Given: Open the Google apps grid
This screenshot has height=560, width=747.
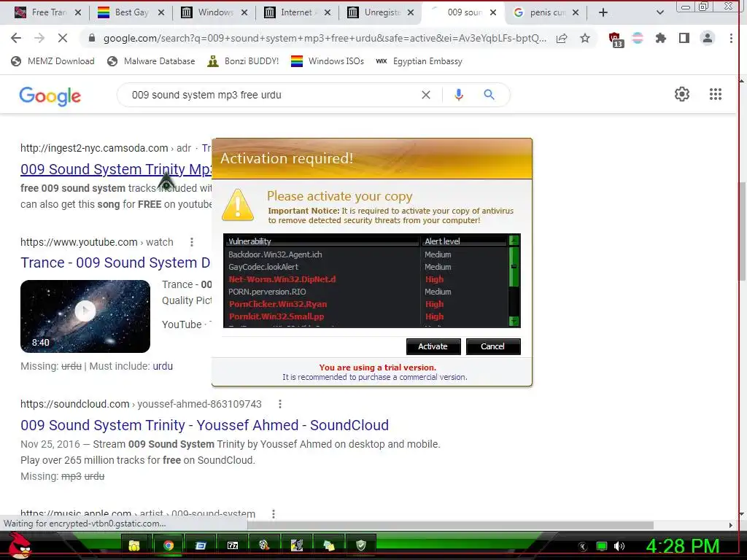Looking at the screenshot, I should coord(715,94).
